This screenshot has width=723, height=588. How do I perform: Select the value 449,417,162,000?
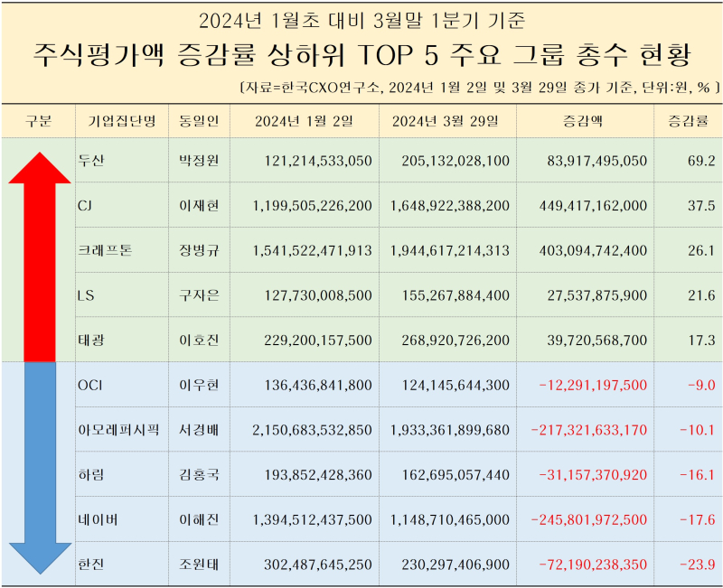593,206
